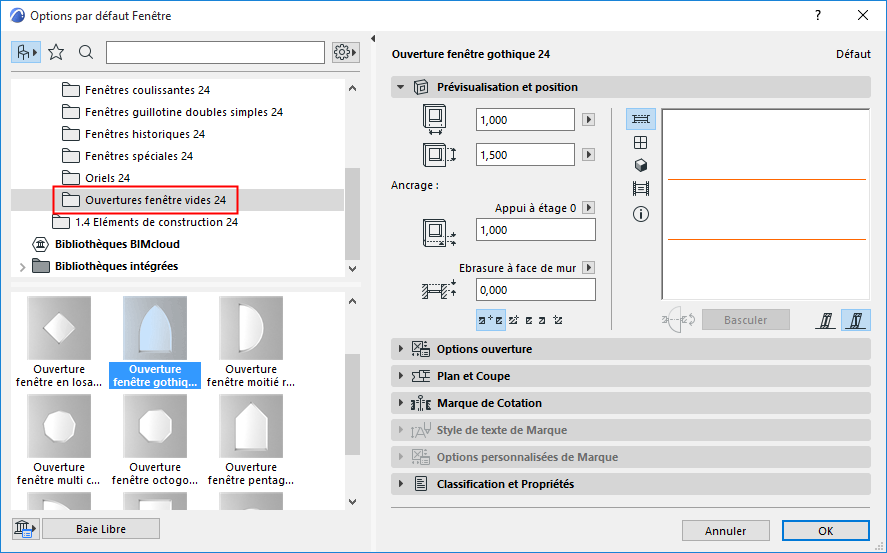Click scroll-down arrow of thumbnail list

point(352,502)
